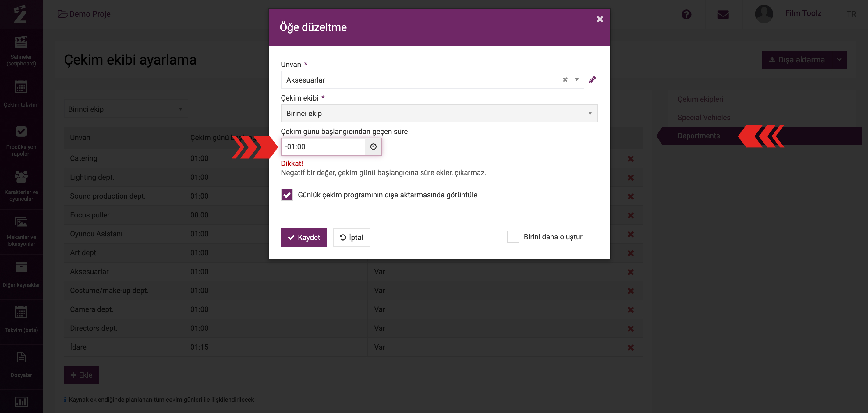
Task: Click the 01:15 time value for İdare
Action: tap(199, 347)
